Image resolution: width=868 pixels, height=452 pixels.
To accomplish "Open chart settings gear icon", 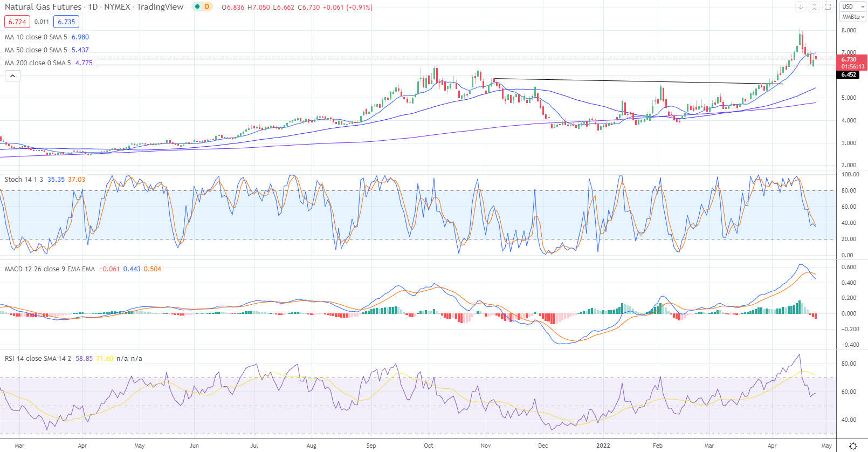I will [853, 446].
